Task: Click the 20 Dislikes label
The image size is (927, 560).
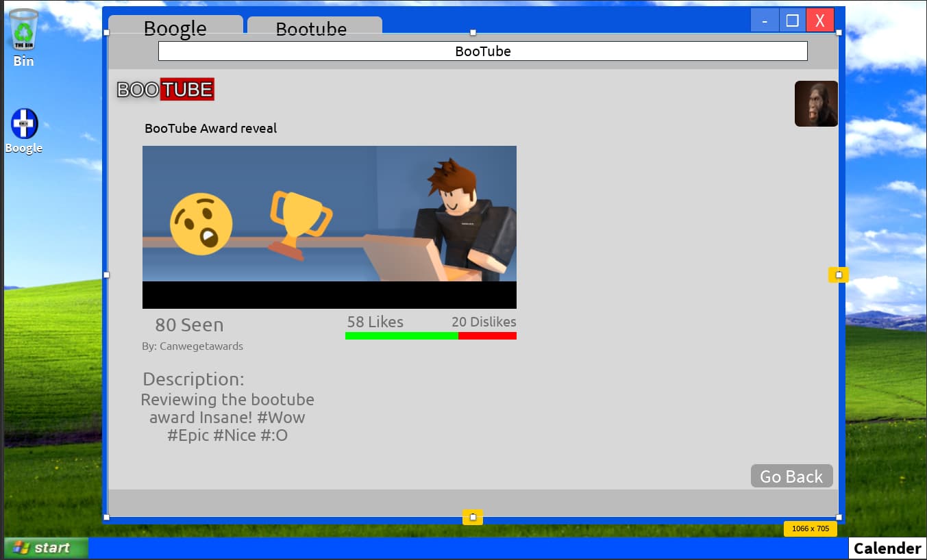Action: [484, 322]
